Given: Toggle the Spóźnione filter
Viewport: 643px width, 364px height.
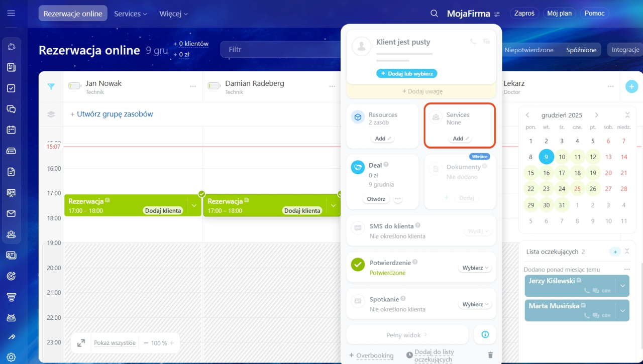Looking at the screenshot, I should pos(581,50).
